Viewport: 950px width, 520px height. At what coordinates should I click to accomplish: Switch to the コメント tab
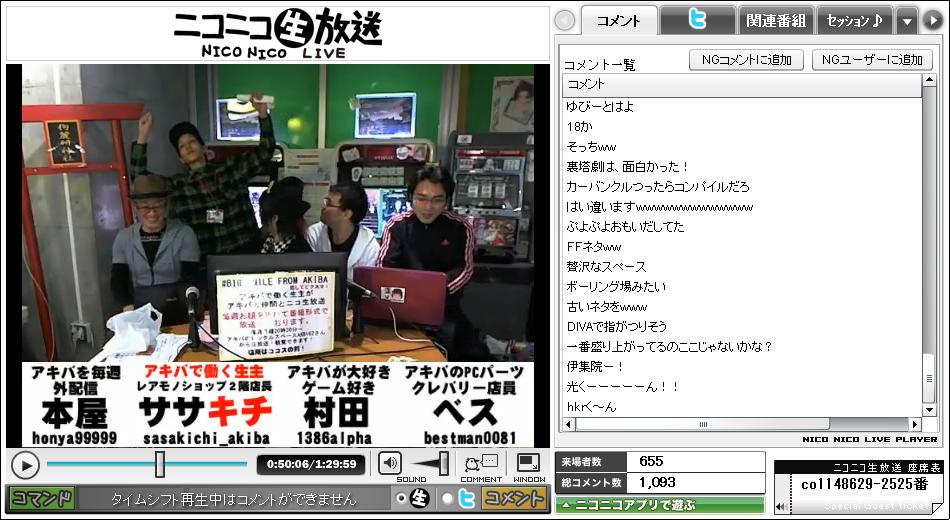[619, 20]
